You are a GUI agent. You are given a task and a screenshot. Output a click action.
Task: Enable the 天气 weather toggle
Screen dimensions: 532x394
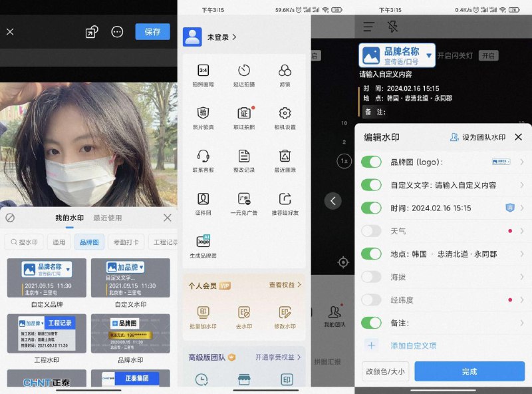[x=372, y=232]
